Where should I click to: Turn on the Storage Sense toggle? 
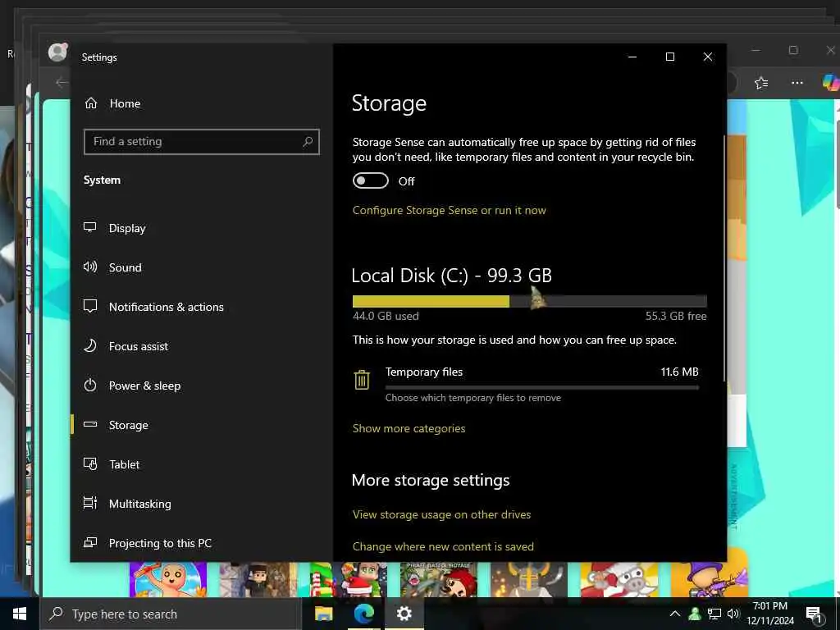pos(370,180)
